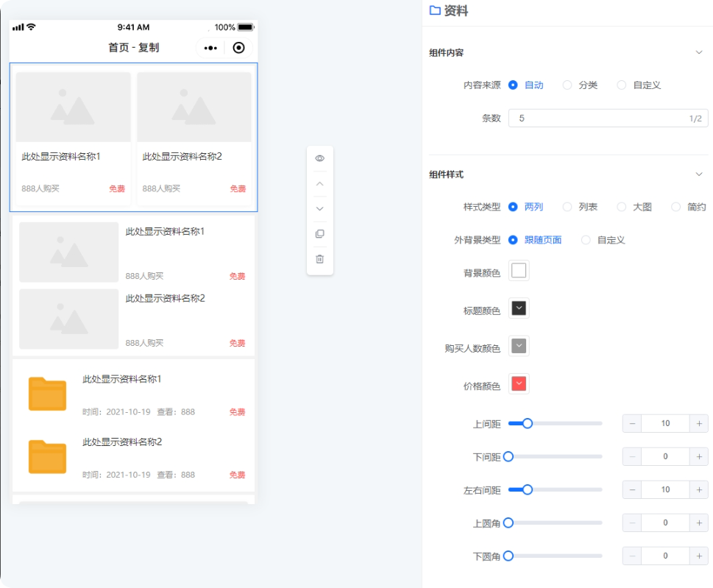This screenshot has width=713, height=588.
Task: Click 此处显示资料名称1 title in folder list
Action: coord(122,379)
